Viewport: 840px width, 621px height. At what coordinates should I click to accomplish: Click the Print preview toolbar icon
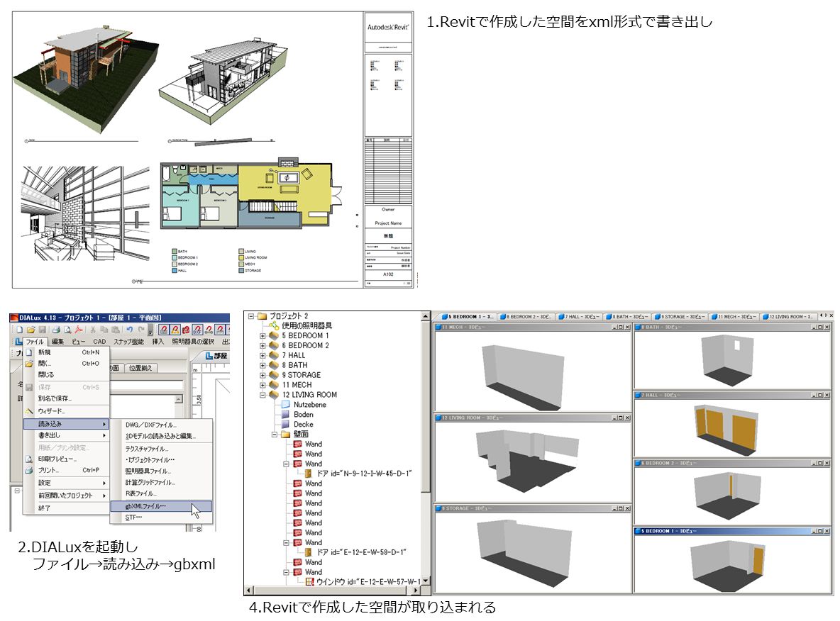(67, 329)
